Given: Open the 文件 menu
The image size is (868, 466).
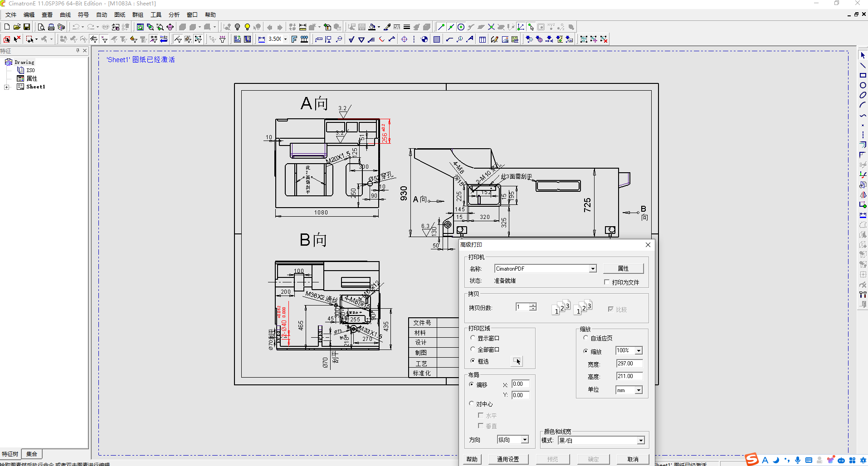Looking at the screenshot, I should tap(11, 15).
